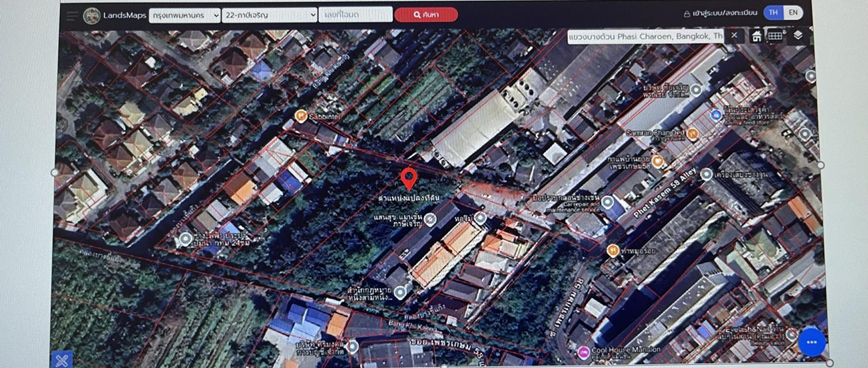
Task: Select the Samran Chan Ded restaurant marker
Action: [692, 134]
